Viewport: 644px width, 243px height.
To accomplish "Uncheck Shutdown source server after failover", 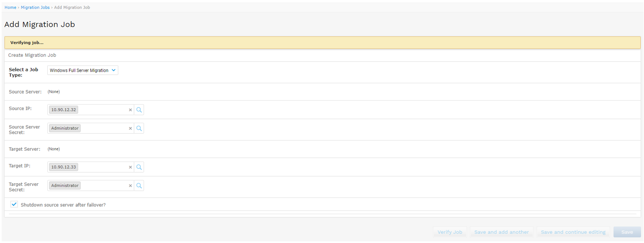I will tap(14, 204).
